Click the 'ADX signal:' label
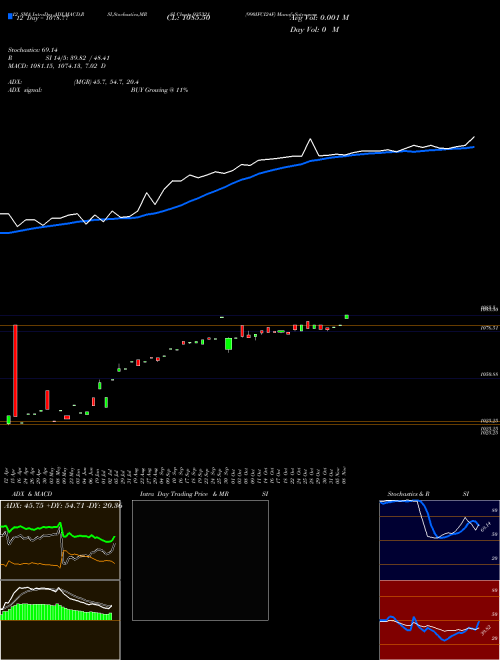The width and height of the screenshot is (500, 660). pos(25,90)
